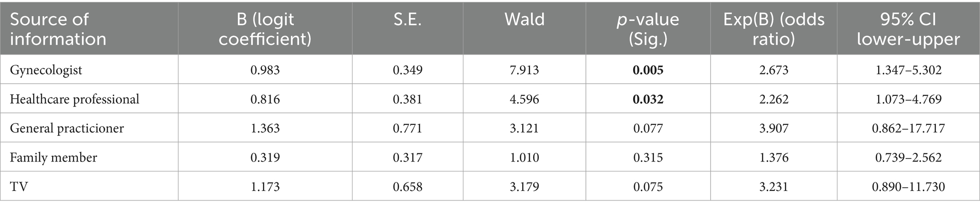Select the confidence interval 0.739–2.562
This screenshot has width=980, height=209.
point(908,157)
